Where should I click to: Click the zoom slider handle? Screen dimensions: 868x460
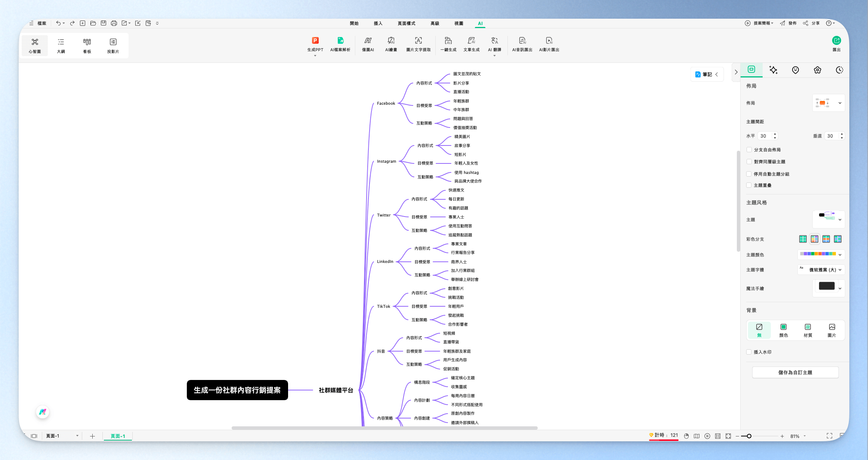(749, 436)
